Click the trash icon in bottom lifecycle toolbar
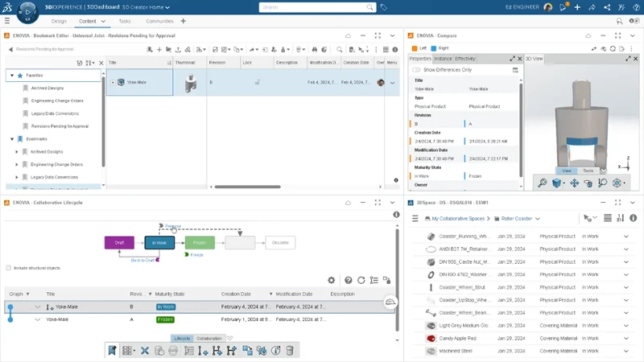Screen dimensions: 644x362 (289, 351)
